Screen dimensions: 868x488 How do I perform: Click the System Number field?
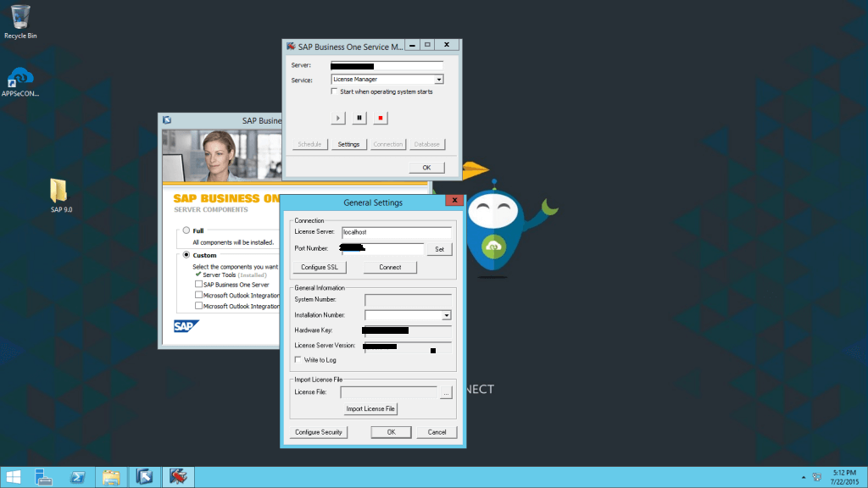tap(408, 300)
